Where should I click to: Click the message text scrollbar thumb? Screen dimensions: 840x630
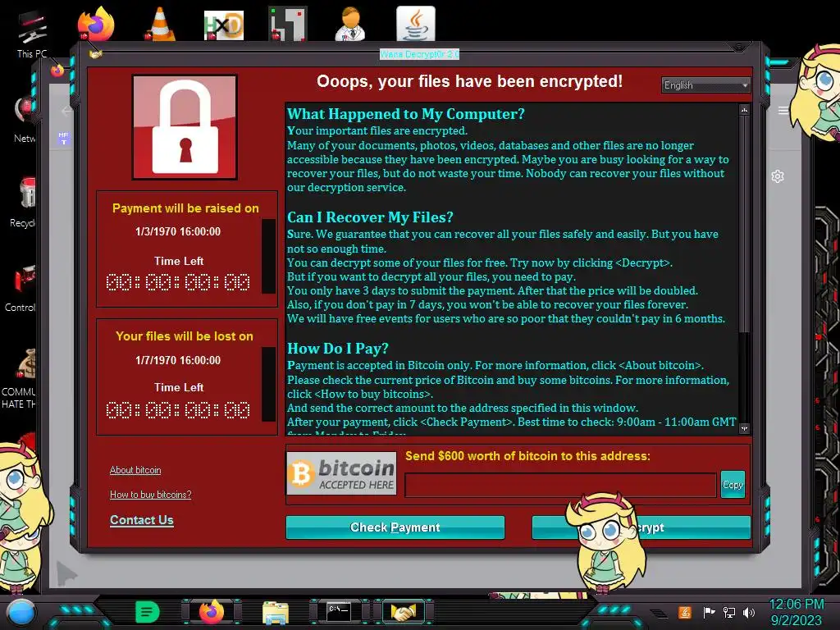point(744,222)
